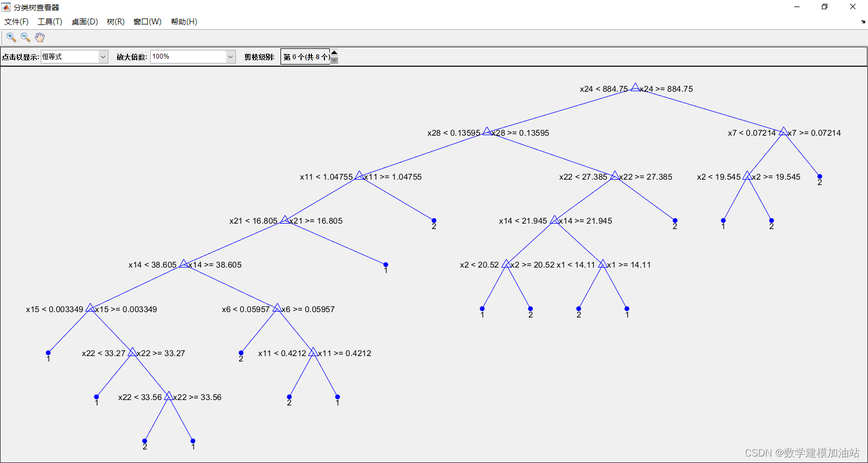Click the dock window arrow icon
Screen dimensions: 868x463
863,22
